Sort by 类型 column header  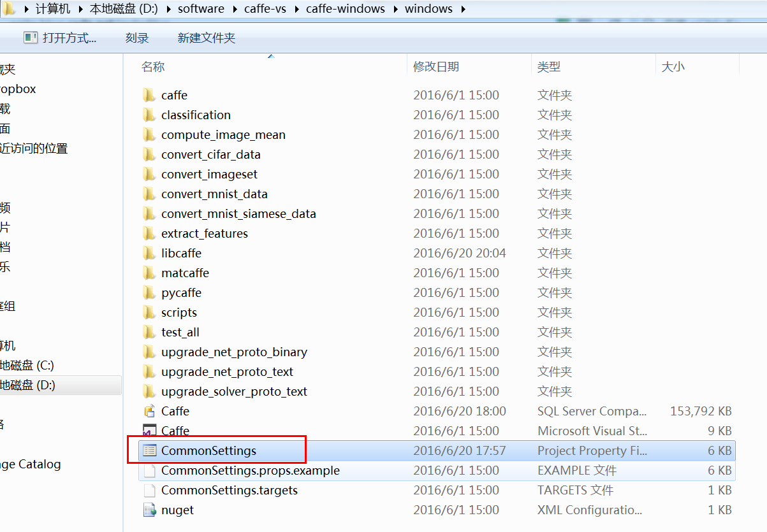(x=549, y=66)
